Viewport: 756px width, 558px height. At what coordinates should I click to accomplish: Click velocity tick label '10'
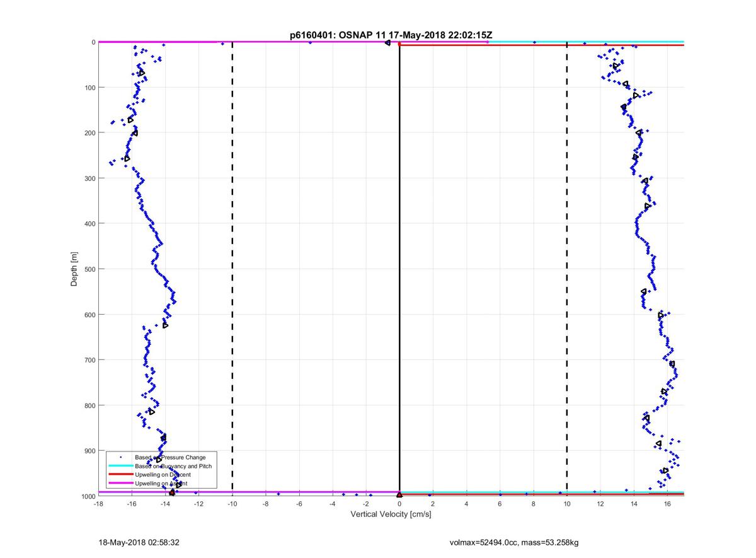pos(567,504)
